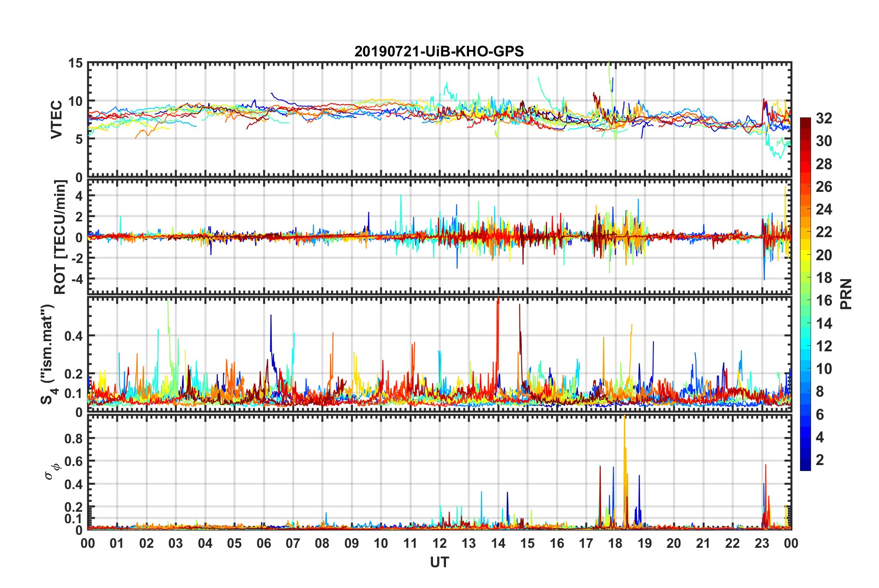
Task: Select the "10" tick on the VTEC axis
Action: click(x=75, y=101)
